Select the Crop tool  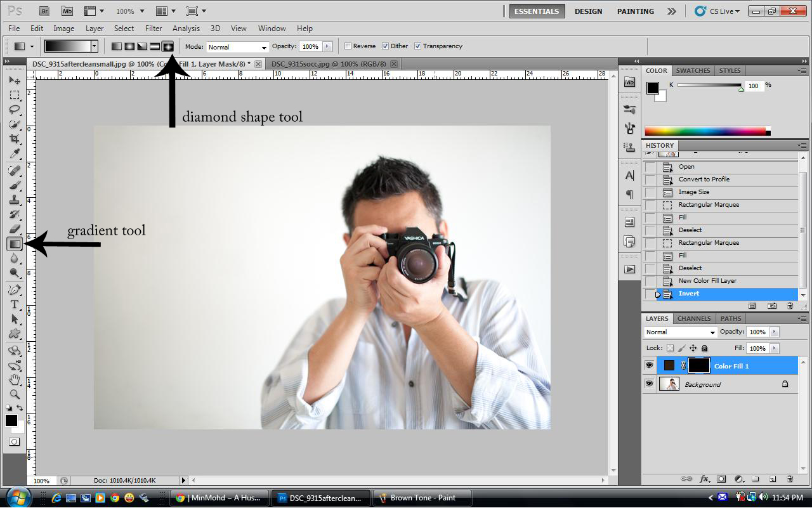point(14,139)
